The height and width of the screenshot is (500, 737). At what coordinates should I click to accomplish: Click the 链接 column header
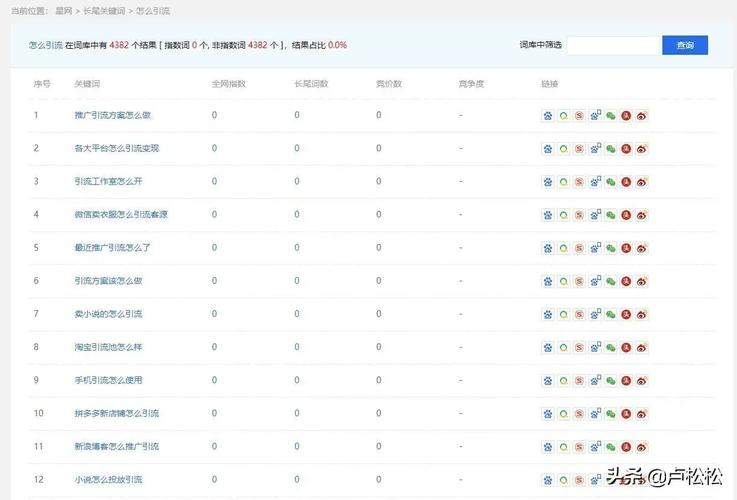(x=549, y=84)
